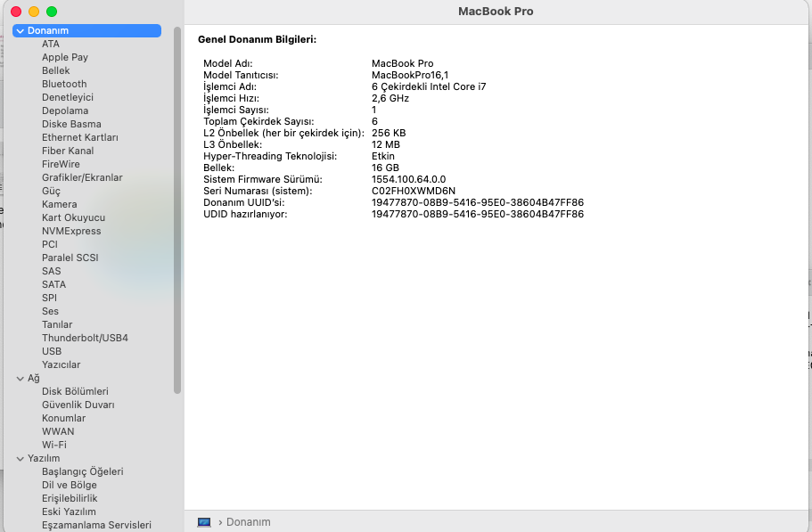Show Thunderbolt/USB4 information
The width and height of the screenshot is (812, 532).
pyautogui.click(x=85, y=338)
